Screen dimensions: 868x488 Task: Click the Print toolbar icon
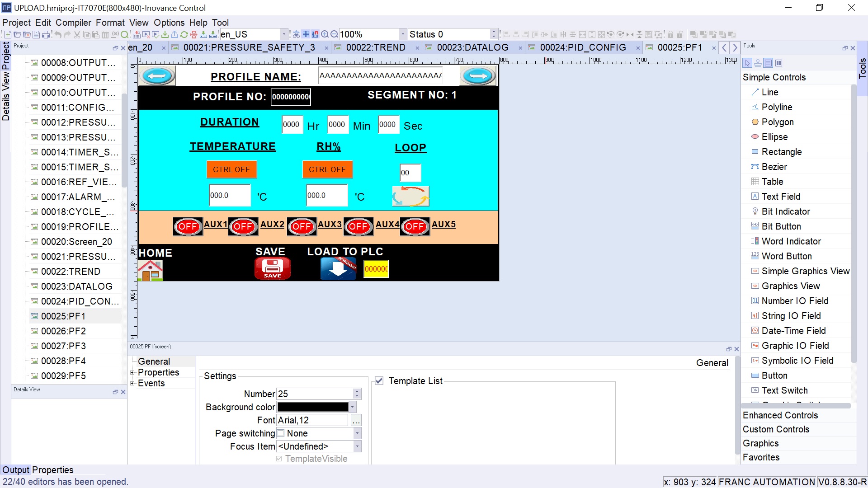[x=46, y=34]
